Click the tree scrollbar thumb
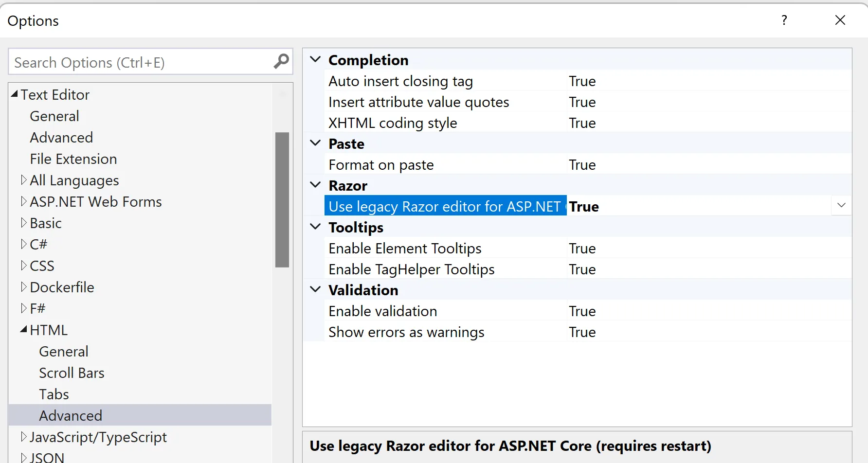The height and width of the screenshot is (463, 868). (x=282, y=199)
